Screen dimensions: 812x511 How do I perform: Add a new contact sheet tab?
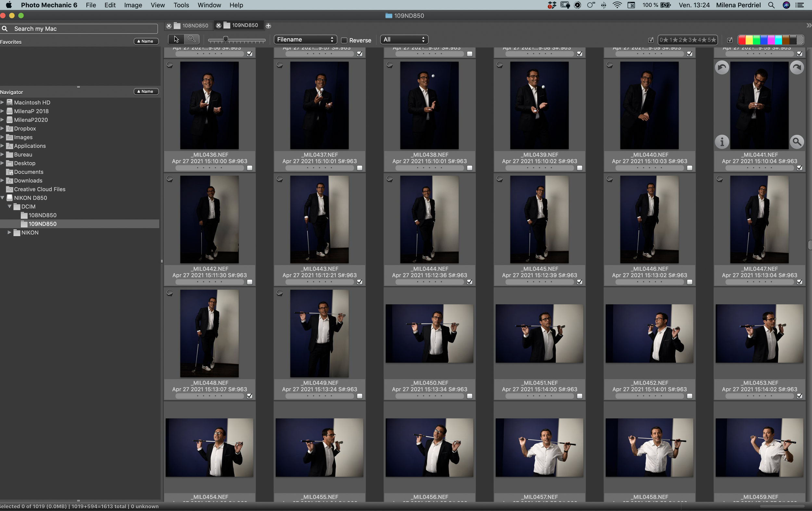pos(268,26)
